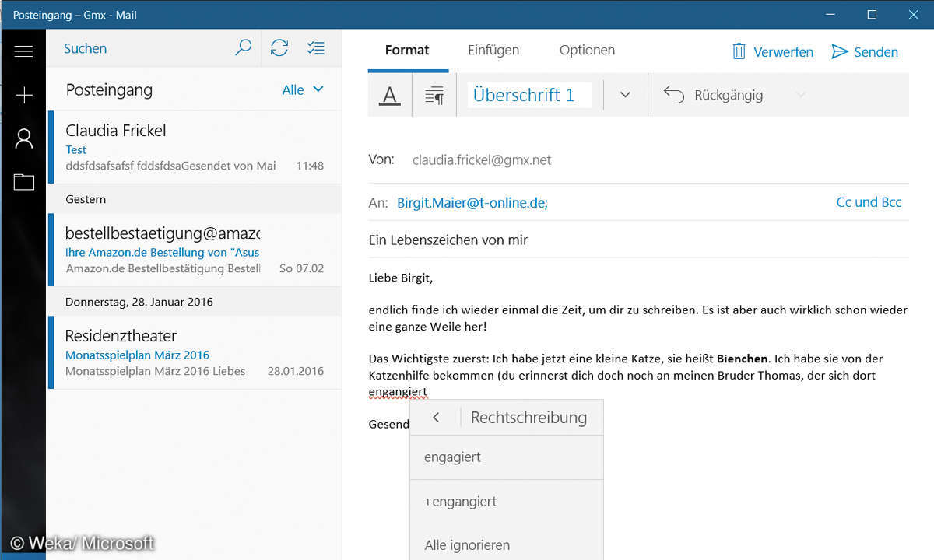Image resolution: width=934 pixels, height=560 pixels.
Task: Select 'Alle ignorieren' in spelling menu
Action: pos(507,545)
